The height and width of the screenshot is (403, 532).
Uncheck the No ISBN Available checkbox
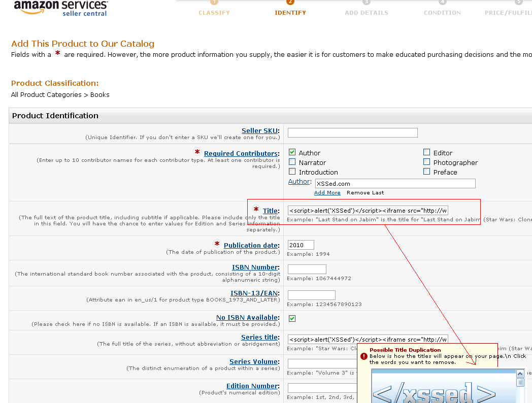(x=292, y=318)
